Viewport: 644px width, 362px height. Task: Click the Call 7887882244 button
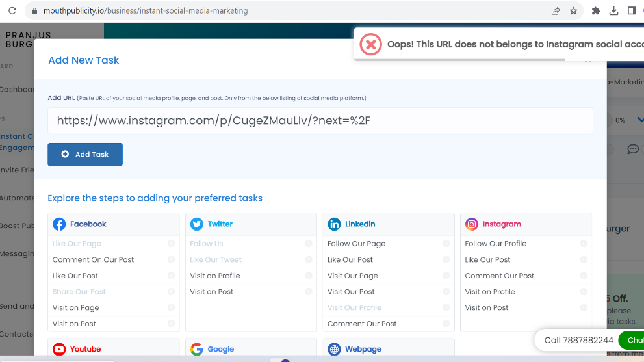coord(579,340)
